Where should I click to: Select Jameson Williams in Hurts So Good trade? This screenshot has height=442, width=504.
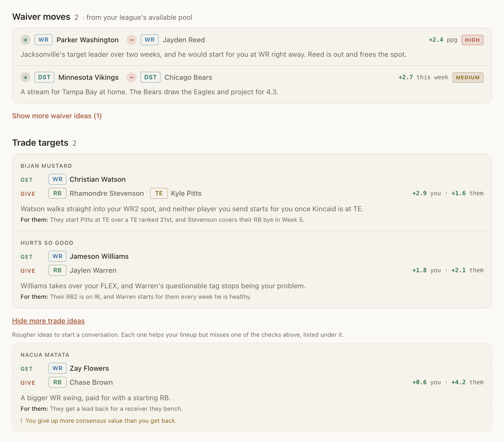click(x=99, y=256)
